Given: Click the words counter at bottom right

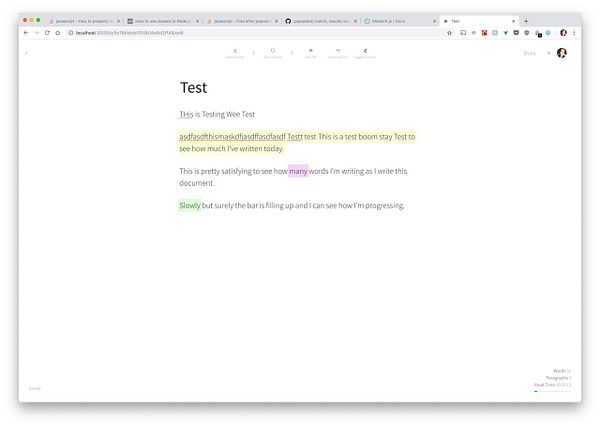Looking at the screenshot, I should point(562,371).
